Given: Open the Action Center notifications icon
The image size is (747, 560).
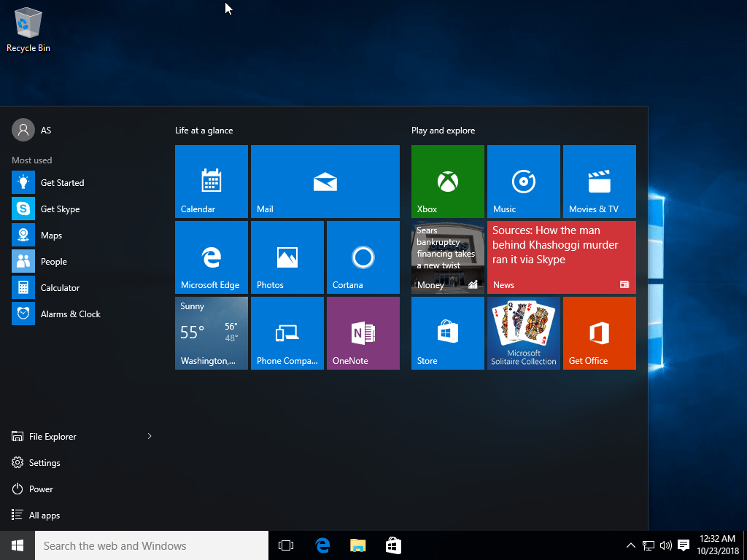Looking at the screenshot, I should 684,545.
